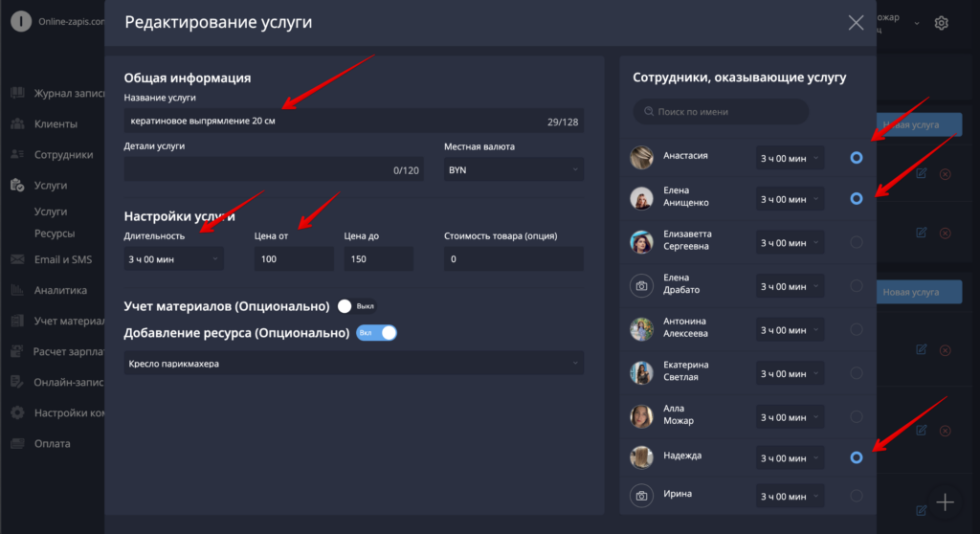This screenshot has width=980, height=534.
Task: Select the radio button for Елизавета Сергеевна
Action: [857, 242]
